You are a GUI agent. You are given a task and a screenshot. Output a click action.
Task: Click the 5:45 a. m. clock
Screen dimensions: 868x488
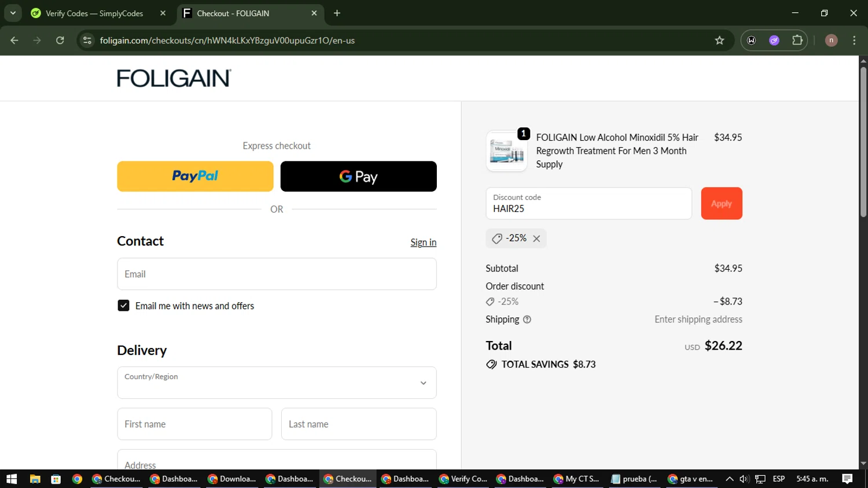812,479
